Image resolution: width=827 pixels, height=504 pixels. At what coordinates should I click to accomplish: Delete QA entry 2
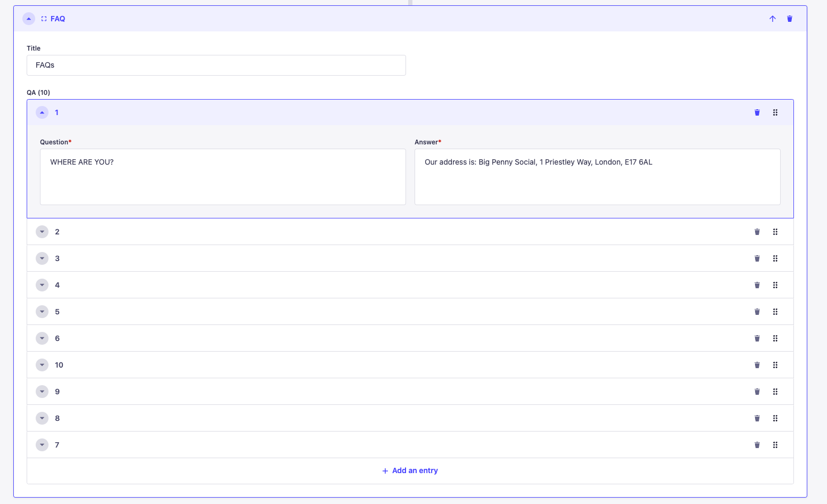coord(757,232)
